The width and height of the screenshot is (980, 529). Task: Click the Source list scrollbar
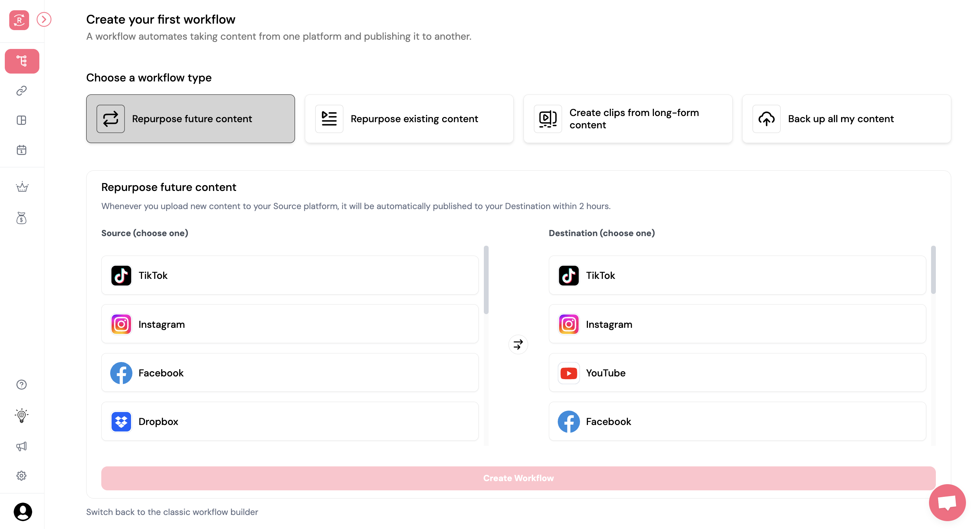(486, 280)
